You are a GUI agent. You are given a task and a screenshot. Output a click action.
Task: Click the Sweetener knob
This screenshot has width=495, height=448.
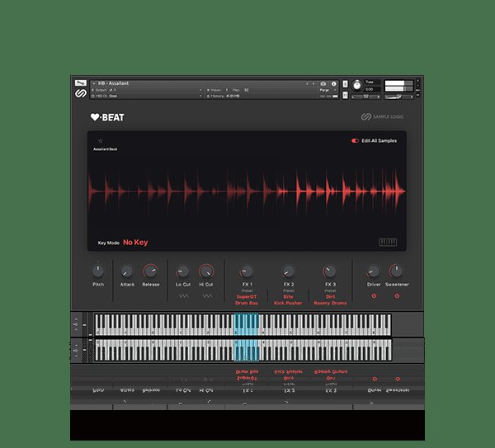397,271
